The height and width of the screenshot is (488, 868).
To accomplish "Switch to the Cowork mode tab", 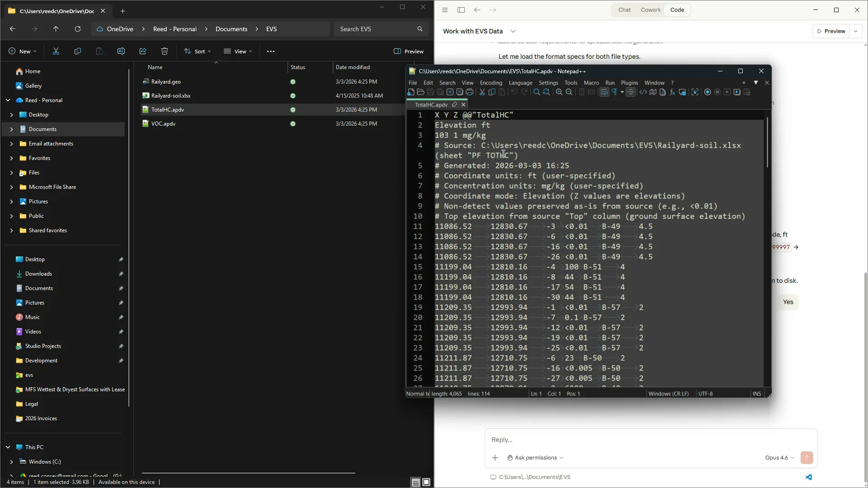I will tap(651, 10).
